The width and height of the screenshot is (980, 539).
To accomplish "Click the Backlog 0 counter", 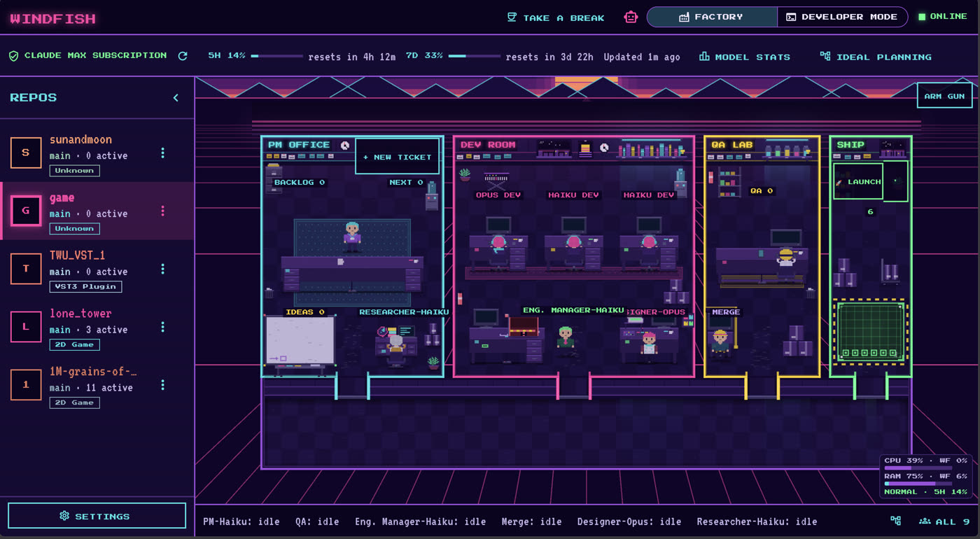I will click(300, 183).
